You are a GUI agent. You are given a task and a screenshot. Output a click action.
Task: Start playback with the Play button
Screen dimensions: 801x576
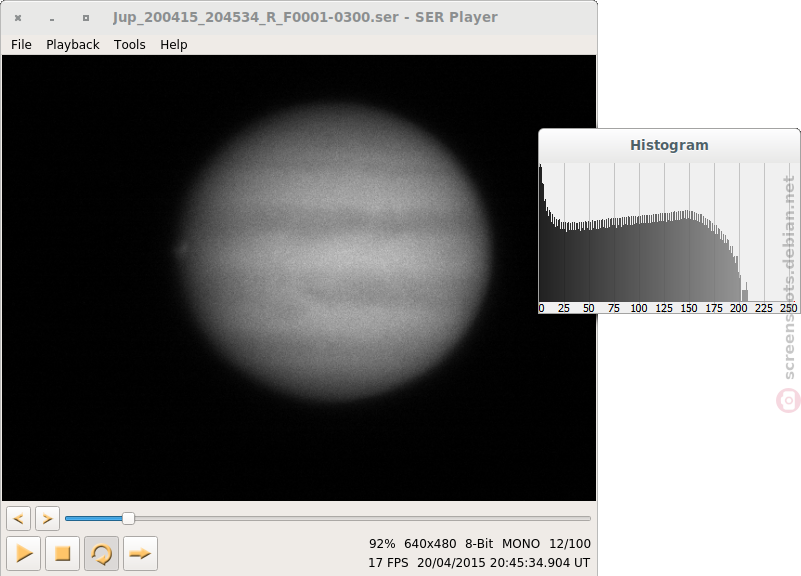[x=23, y=553]
